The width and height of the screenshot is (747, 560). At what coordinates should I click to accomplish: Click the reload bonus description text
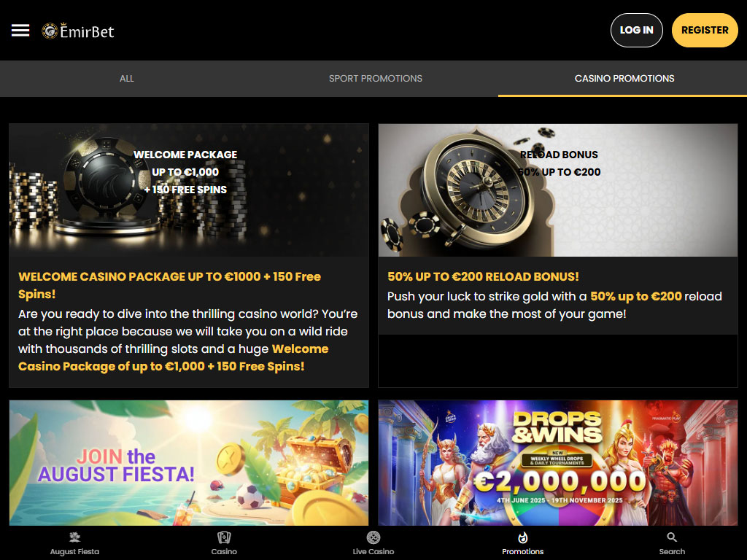pyautogui.click(x=554, y=306)
